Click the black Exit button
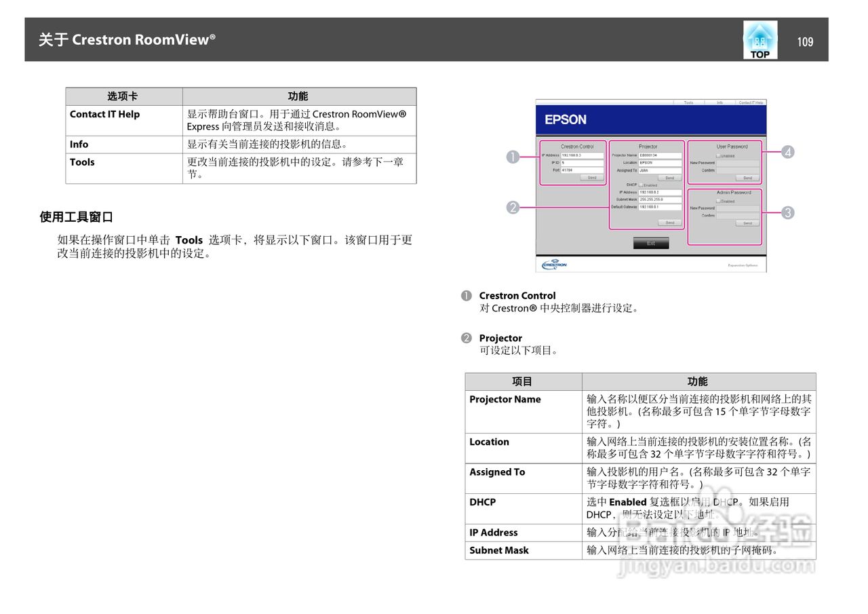This screenshot has height=614, width=868. [x=651, y=243]
